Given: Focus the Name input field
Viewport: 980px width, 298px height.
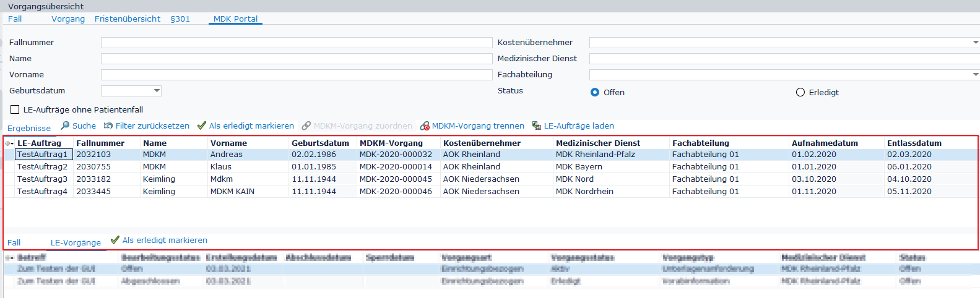Looking at the screenshot, I should pos(297,59).
